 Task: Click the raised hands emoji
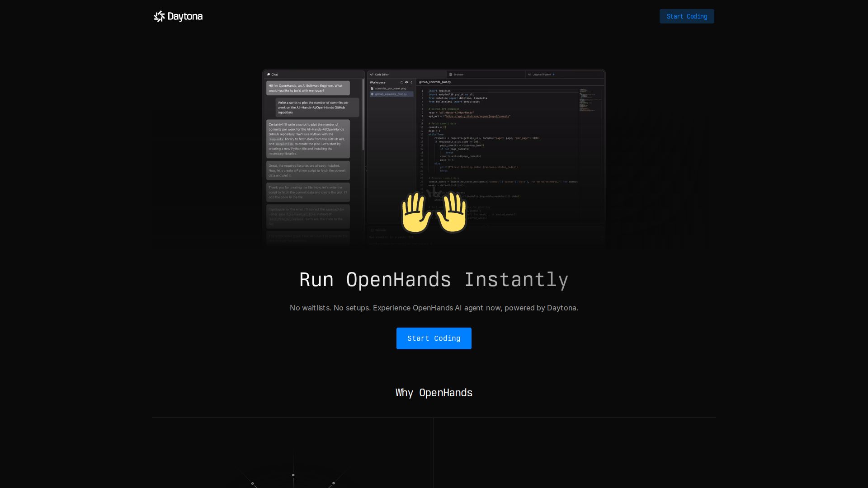tap(434, 212)
